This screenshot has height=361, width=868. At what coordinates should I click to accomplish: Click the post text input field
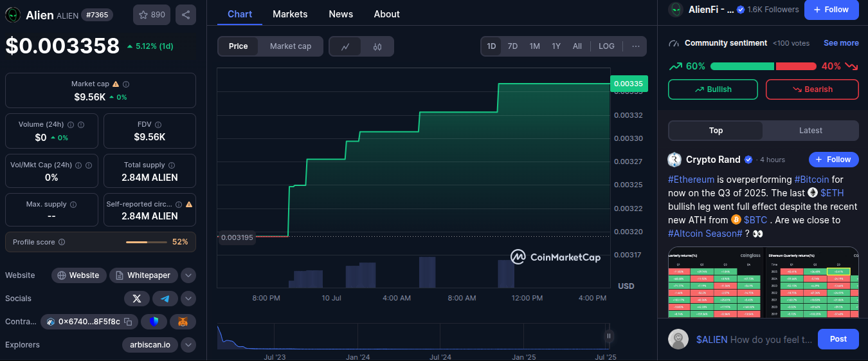click(754, 340)
